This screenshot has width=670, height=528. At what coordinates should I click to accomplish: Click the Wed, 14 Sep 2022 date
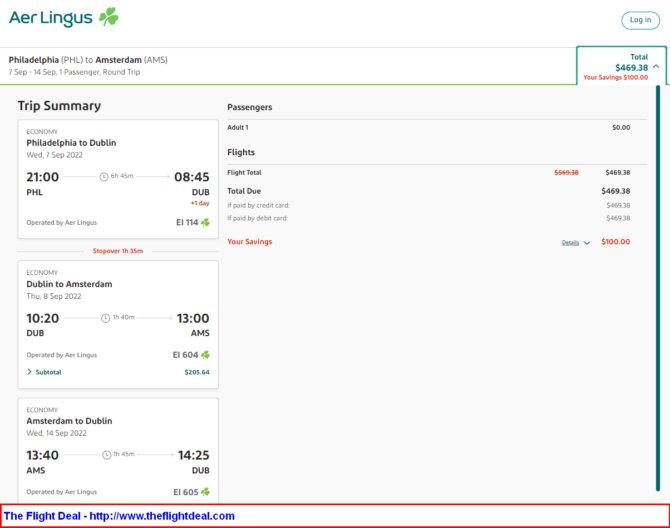(56, 433)
